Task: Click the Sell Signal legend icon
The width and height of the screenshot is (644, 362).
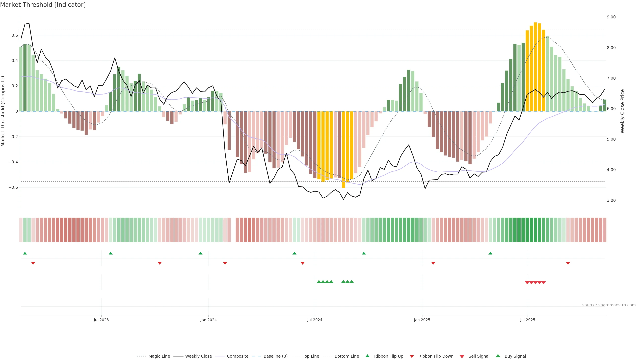Action: 462,356
